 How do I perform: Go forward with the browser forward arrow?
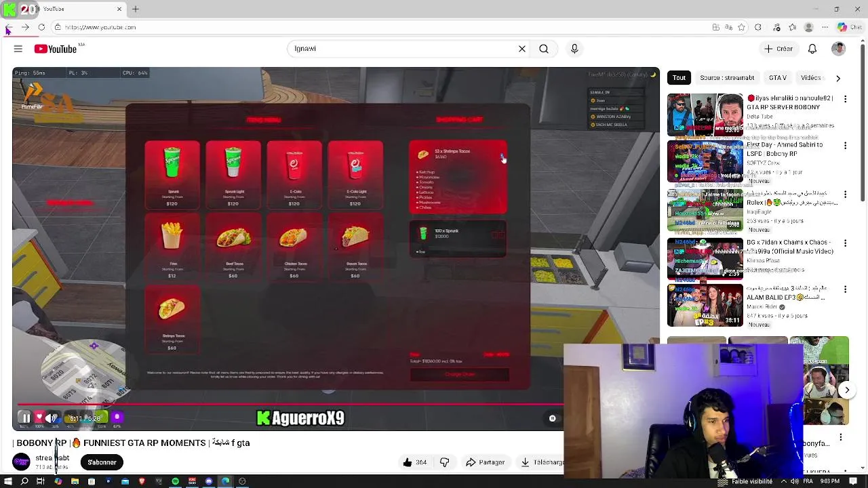tap(25, 27)
